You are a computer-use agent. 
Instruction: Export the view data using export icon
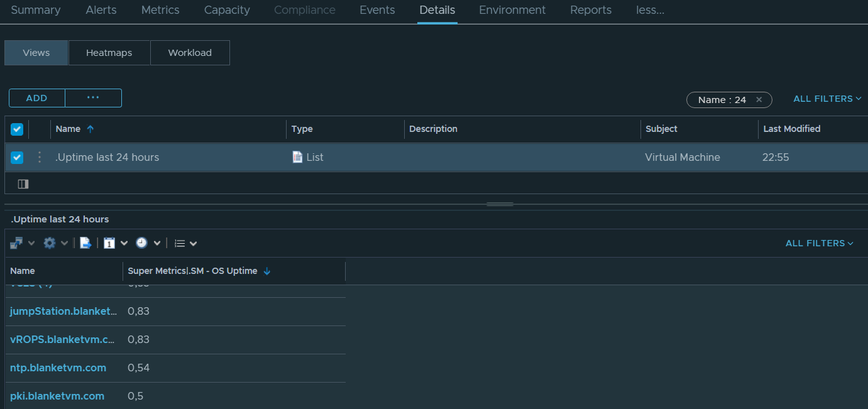pos(85,243)
